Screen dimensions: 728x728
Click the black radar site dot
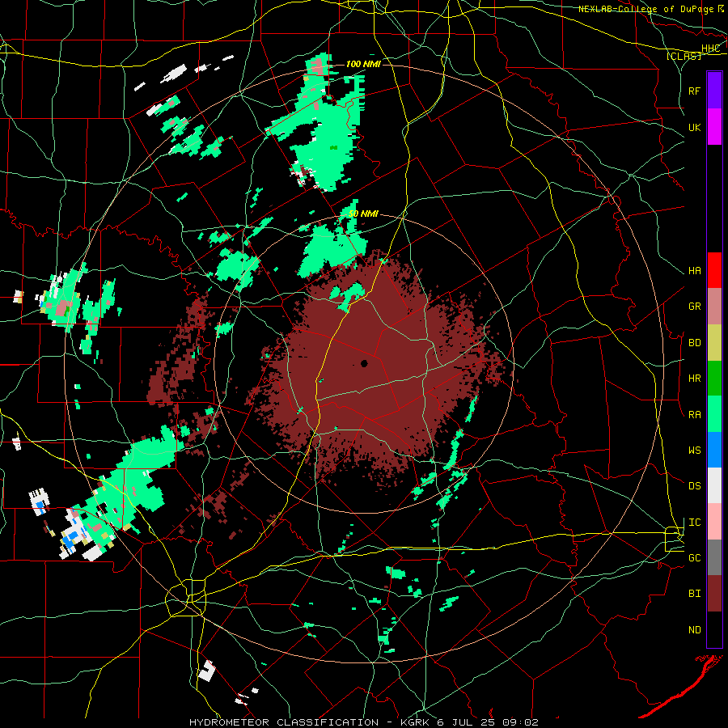pyautogui.click(x=364, y=363)
